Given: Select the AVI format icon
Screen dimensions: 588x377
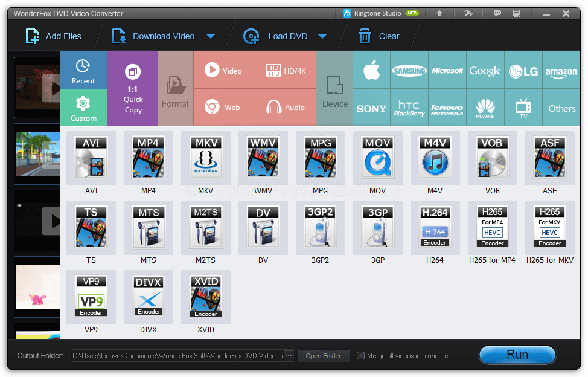Looking at the screenshot, I should coord(91,158).
